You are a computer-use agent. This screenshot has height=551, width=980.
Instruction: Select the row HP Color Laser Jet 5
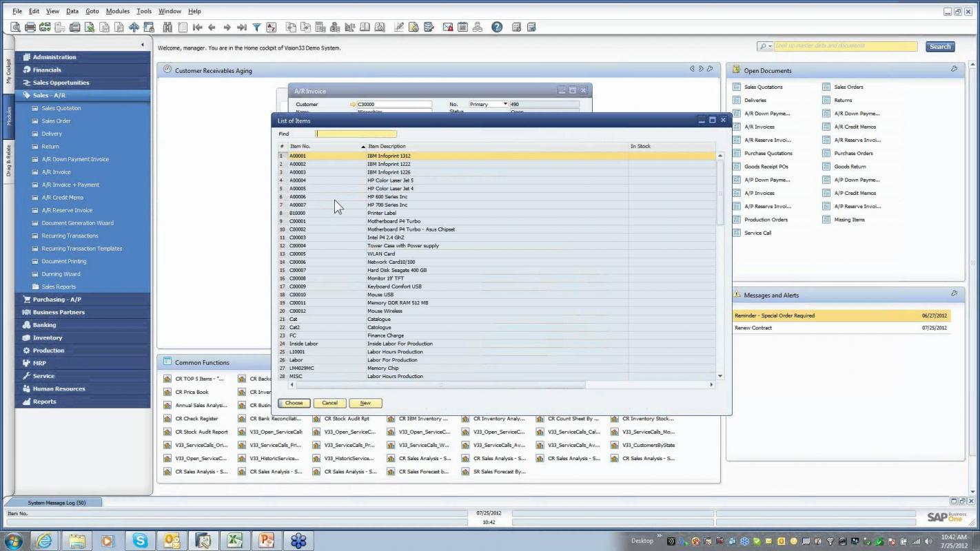pos(496,180)
